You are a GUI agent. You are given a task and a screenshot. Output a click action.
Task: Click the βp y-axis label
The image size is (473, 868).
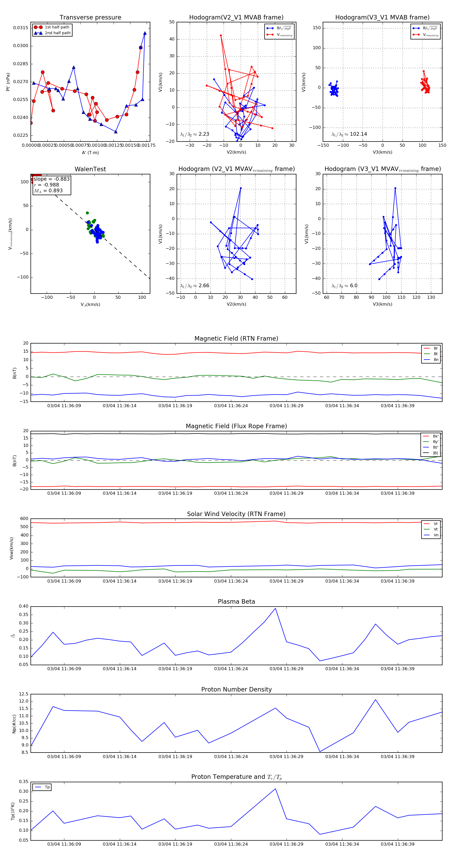pos(13,636)
